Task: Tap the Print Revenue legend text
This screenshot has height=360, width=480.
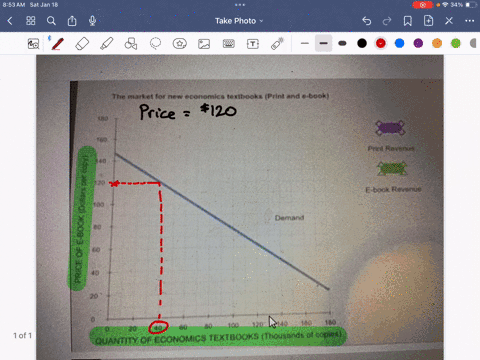Action: coord(391,148)
